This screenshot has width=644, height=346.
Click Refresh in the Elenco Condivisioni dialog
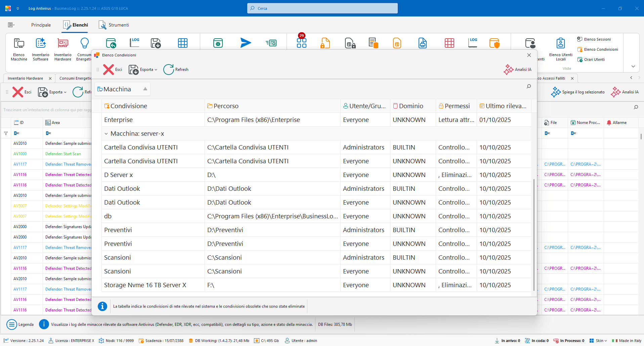pos(176,70)
